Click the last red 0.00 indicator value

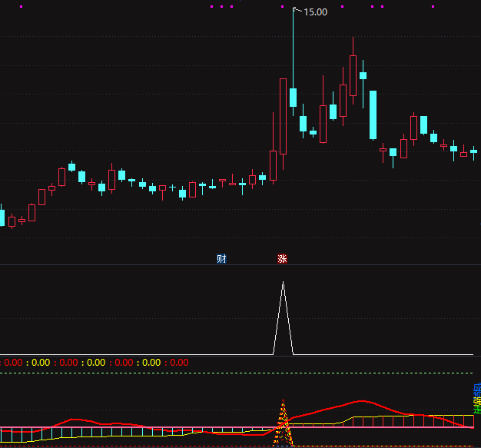pyautogui.click(x=179, y=363)
